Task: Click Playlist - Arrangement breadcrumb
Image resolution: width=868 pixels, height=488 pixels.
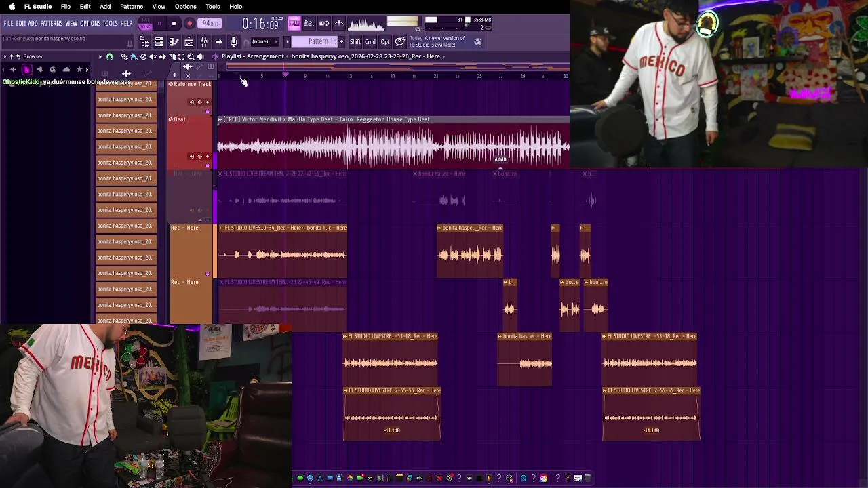Action: click(x=252, y=56)
